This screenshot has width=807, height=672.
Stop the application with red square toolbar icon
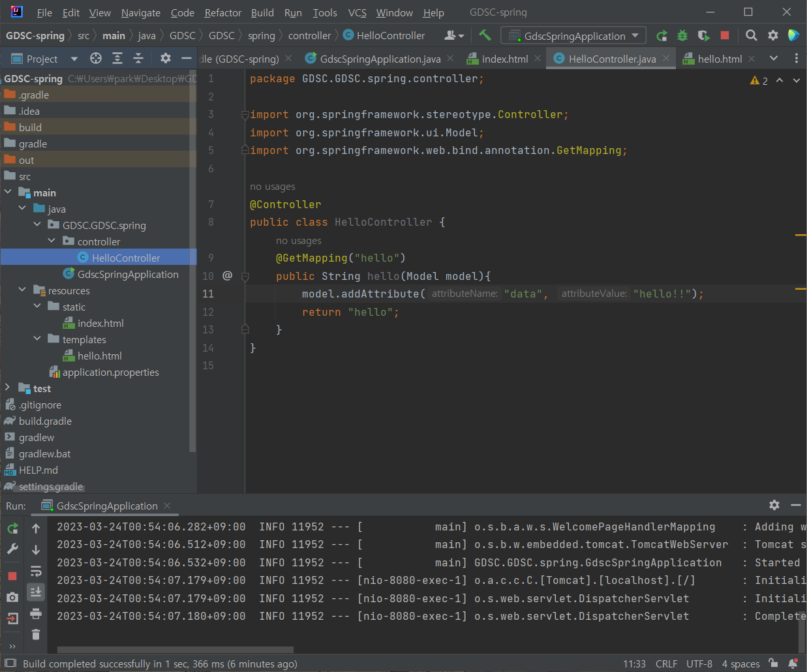[x=725, y=35]
